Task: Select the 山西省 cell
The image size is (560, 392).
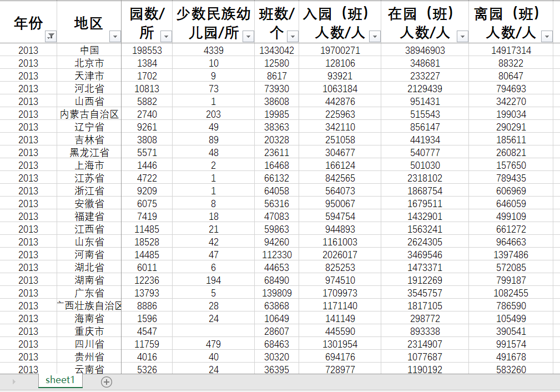Action: click(89, 102)
